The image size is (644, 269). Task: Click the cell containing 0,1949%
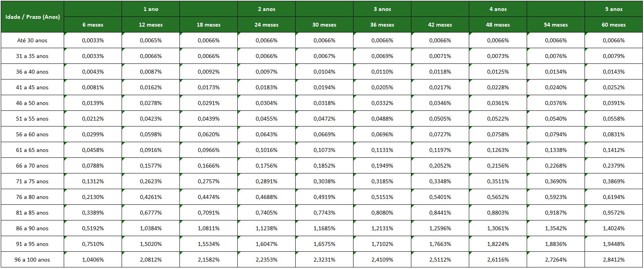tap(382, 166)
